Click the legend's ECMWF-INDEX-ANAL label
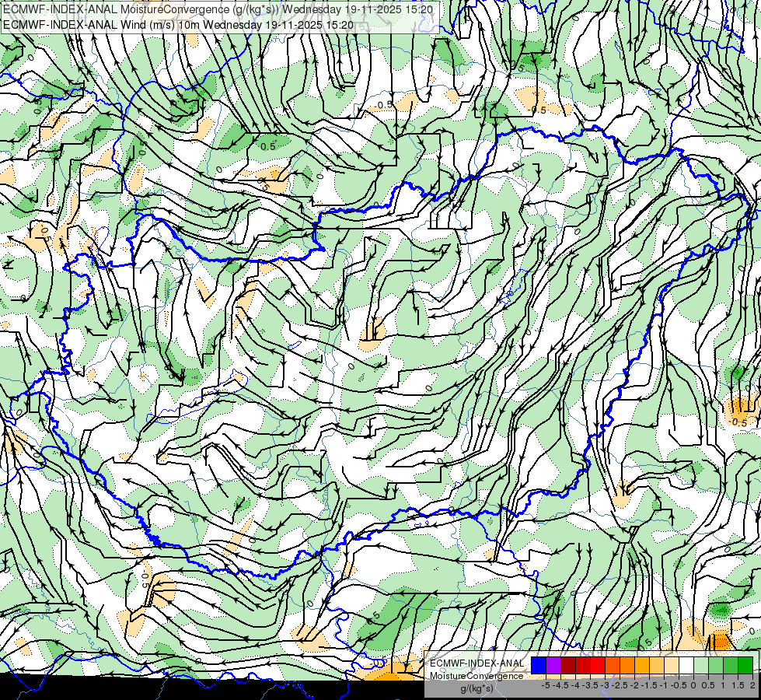This screenshot has height=700, width=761. click(476, 663)
